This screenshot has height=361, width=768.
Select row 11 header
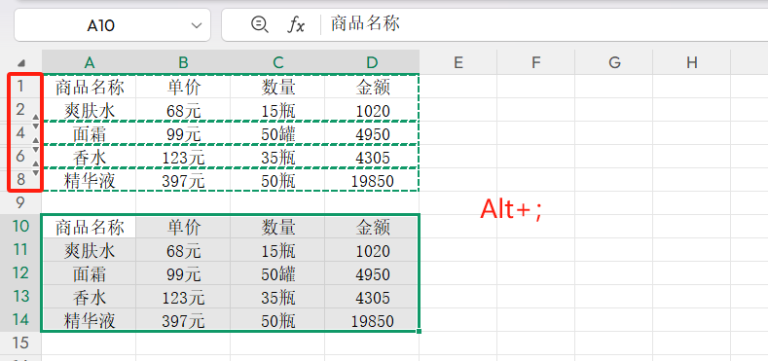(21, 249)
